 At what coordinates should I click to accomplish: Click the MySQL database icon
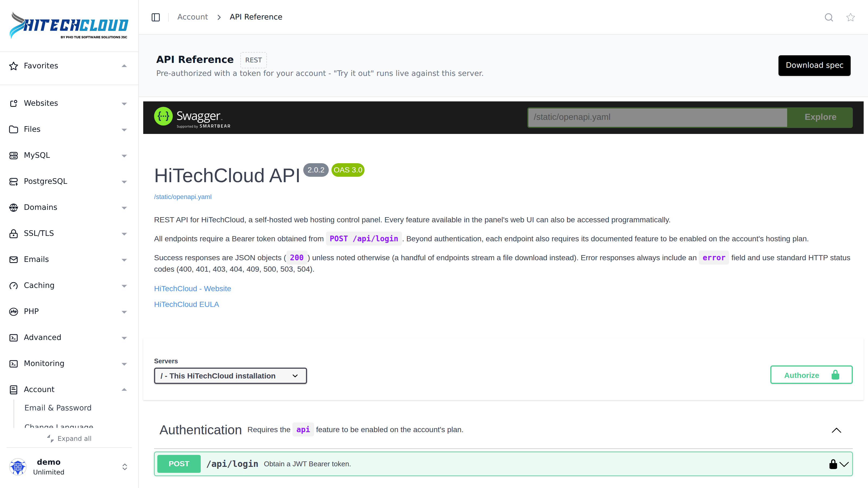click(x=14, y=155)
